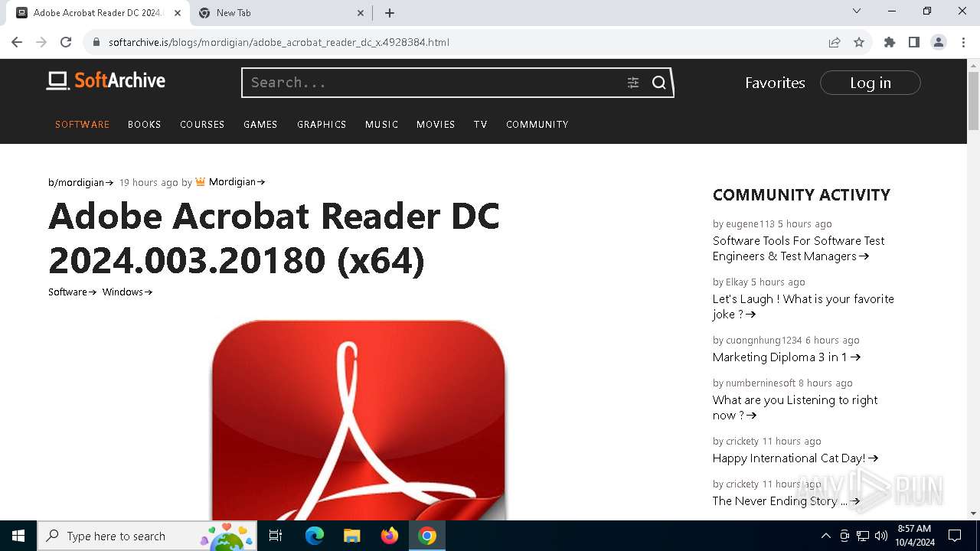Click the Software category link

72,292
